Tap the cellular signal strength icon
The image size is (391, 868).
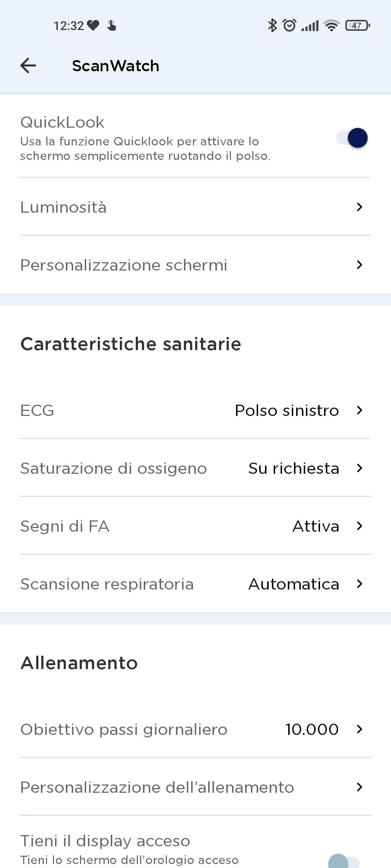pyautogui.click(x=310, y=25)
